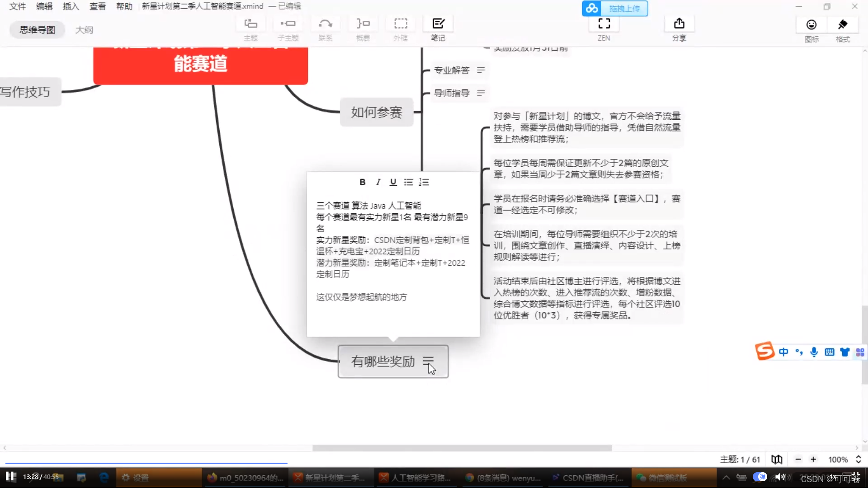Switch to 思维导图 view tab
Viewport: 868px width, 488px height.
click(x=37, y=30)
